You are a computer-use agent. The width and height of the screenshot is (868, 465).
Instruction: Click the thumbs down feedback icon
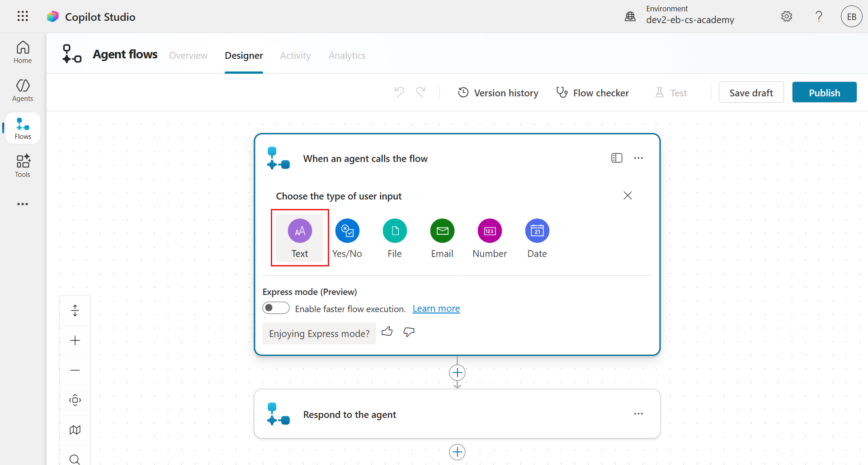[x=409, y=332]
